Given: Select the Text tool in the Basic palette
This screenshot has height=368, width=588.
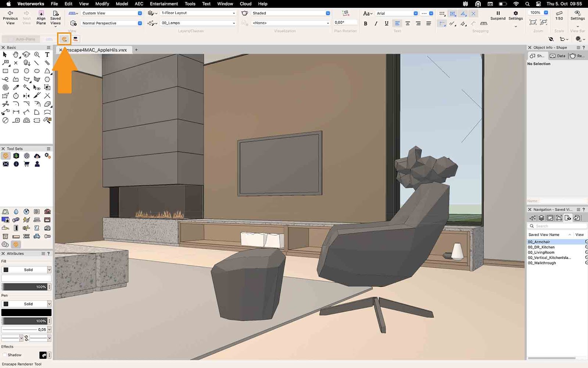Looking at the screenshot, I should tap(47, 54).
